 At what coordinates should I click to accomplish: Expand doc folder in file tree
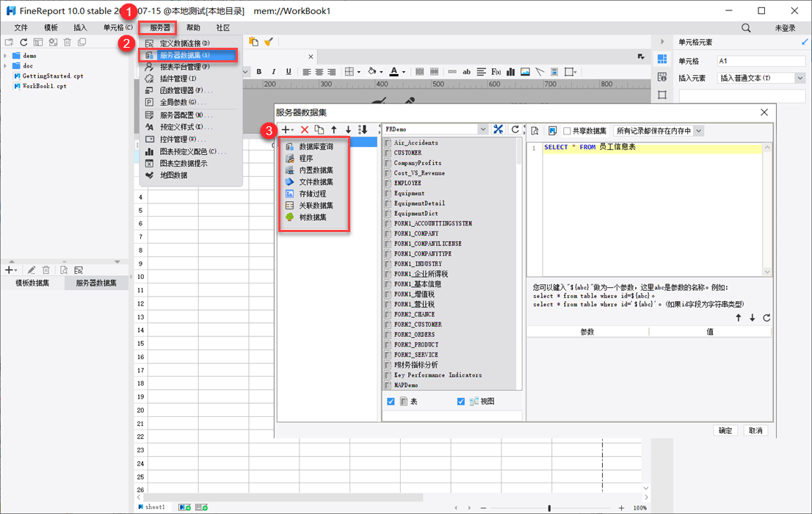pos(5,66)
